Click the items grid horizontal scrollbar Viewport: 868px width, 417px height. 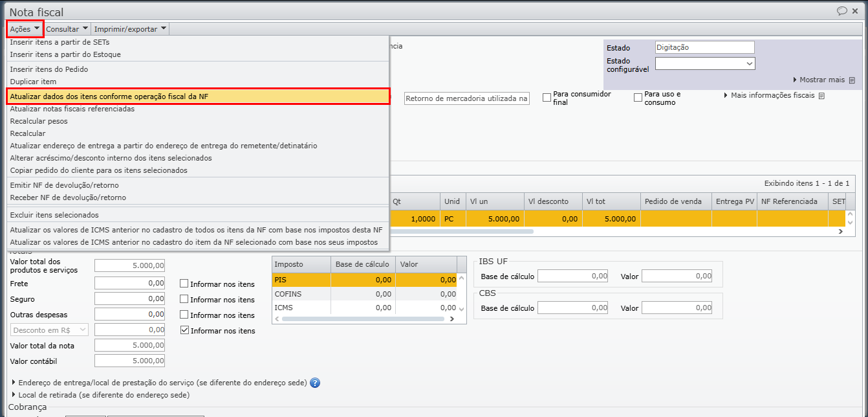(462, 231)
